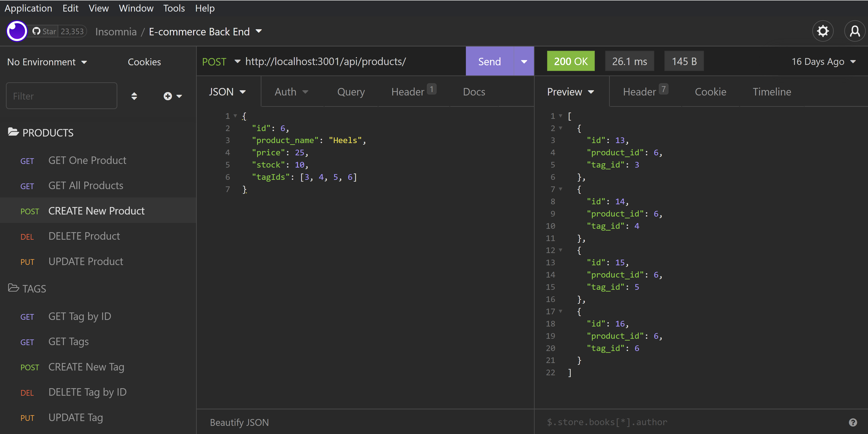Open the Window menu
The width and height of the screenshot is (868, 434).
(136, 8)
